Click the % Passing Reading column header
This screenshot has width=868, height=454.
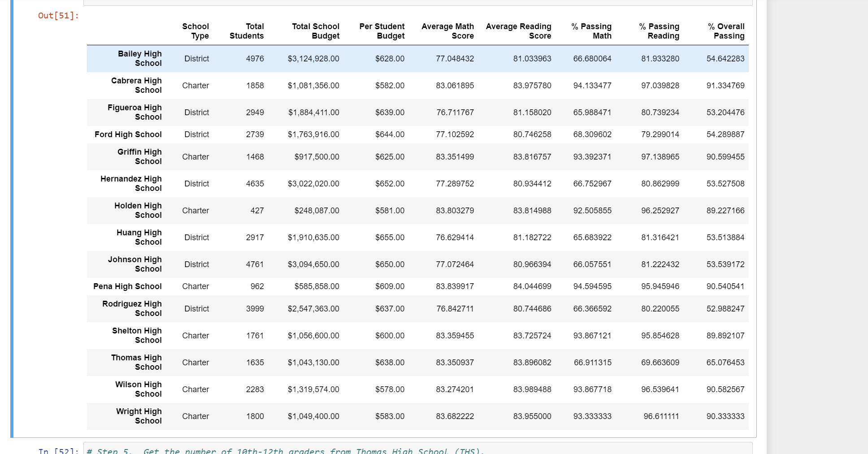[x=659, y=31]
